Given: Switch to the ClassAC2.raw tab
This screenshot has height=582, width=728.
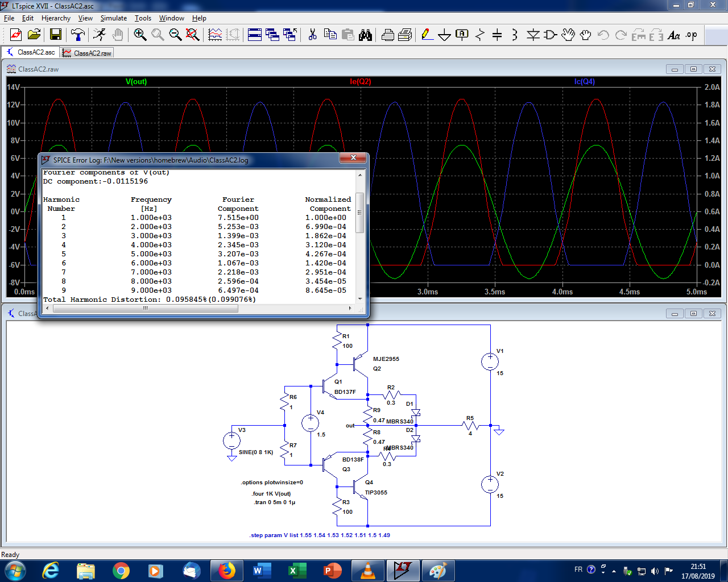Looking at the screenshot, I should tap(87, 53).
